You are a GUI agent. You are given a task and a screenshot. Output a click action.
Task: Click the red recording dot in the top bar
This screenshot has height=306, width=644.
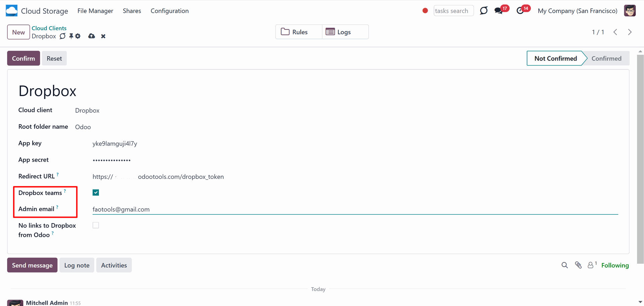pos(425,11)
